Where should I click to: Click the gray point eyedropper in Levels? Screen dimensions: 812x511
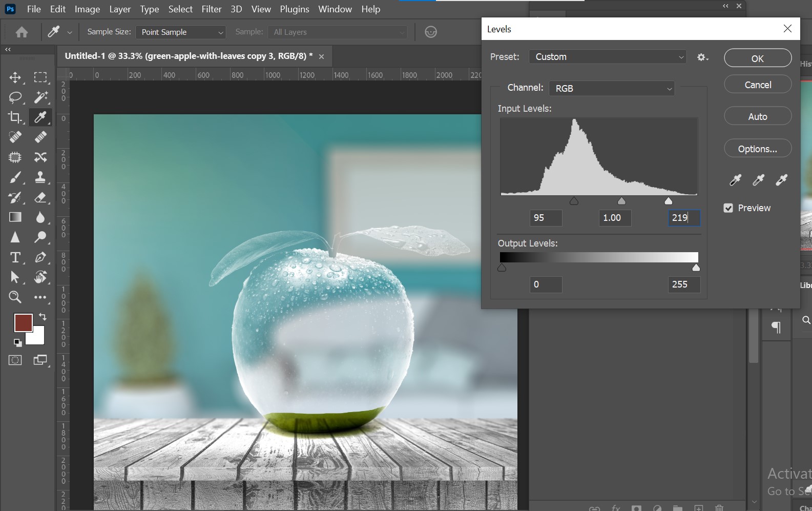[758, 180]
